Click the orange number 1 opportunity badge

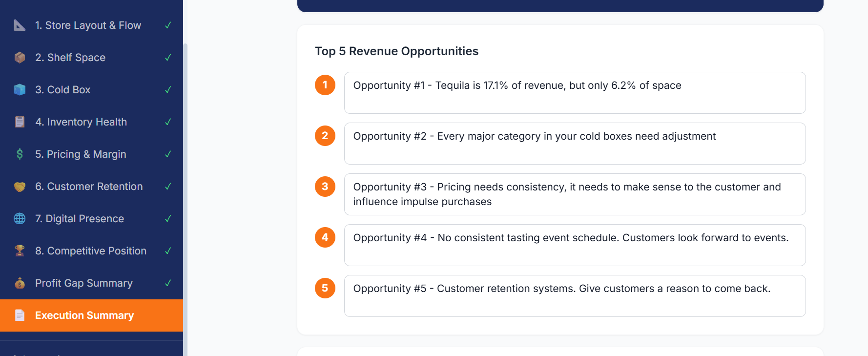pos(325,85)
